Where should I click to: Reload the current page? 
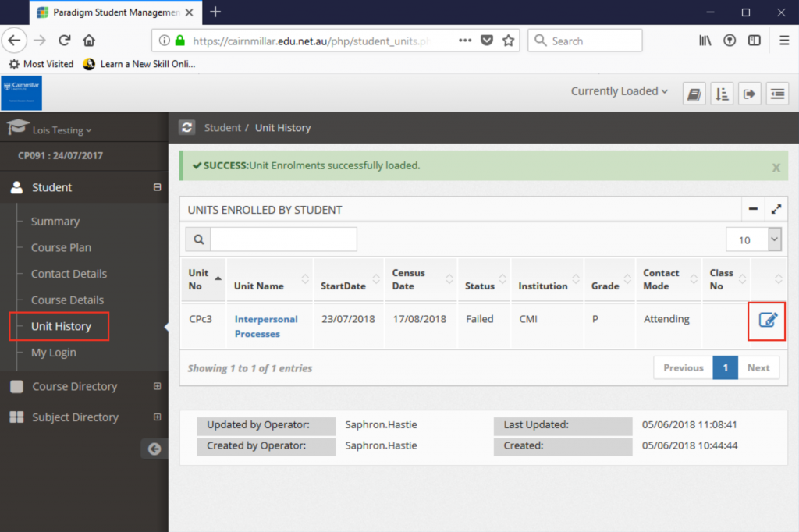coord(64,41)
